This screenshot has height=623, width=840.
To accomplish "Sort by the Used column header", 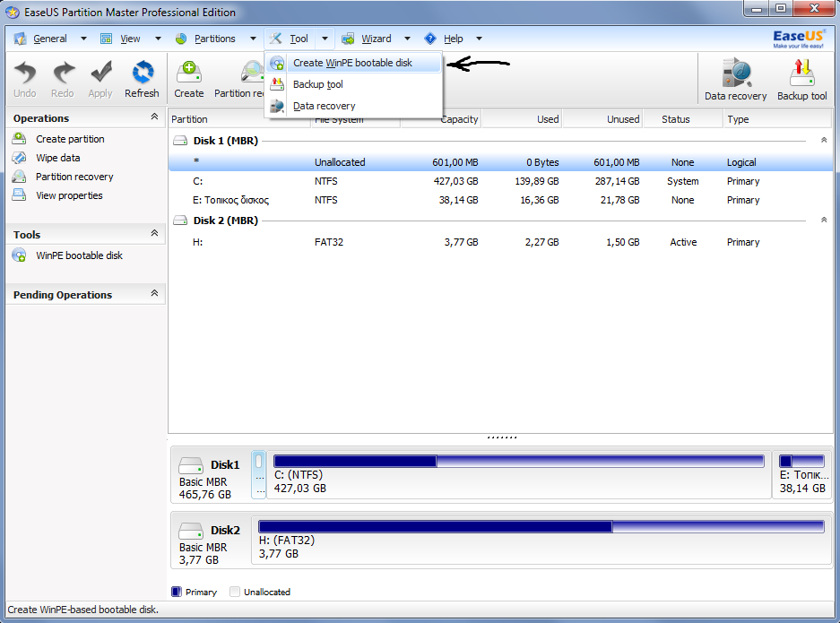I will click(x=522, y=119).
